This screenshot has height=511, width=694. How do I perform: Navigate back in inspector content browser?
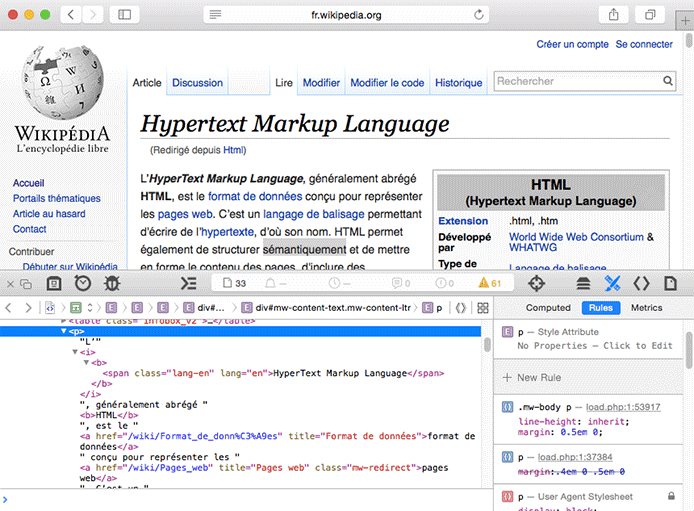tap(8, 307)
